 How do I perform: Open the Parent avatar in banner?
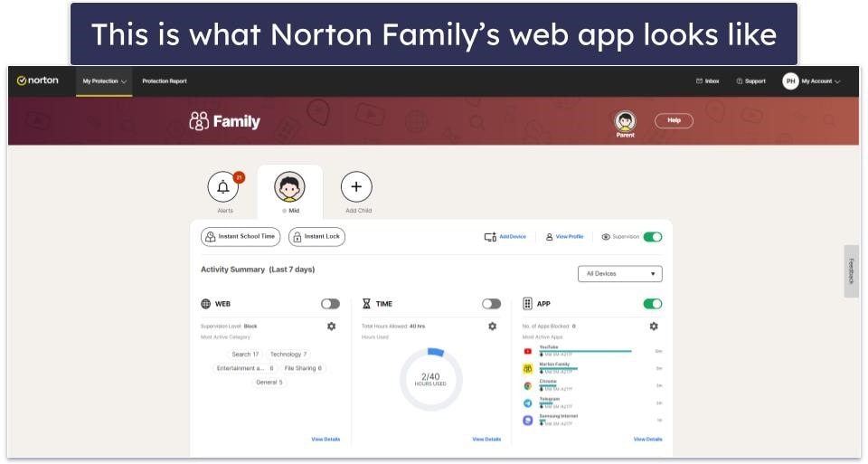tap(625, 120)
